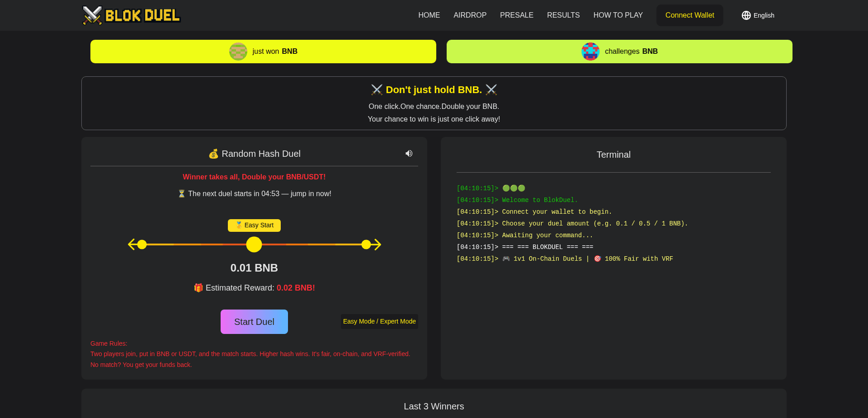Mute sound using the speaker icon
The width and height of the screenshot is (868, 418).
409,154
